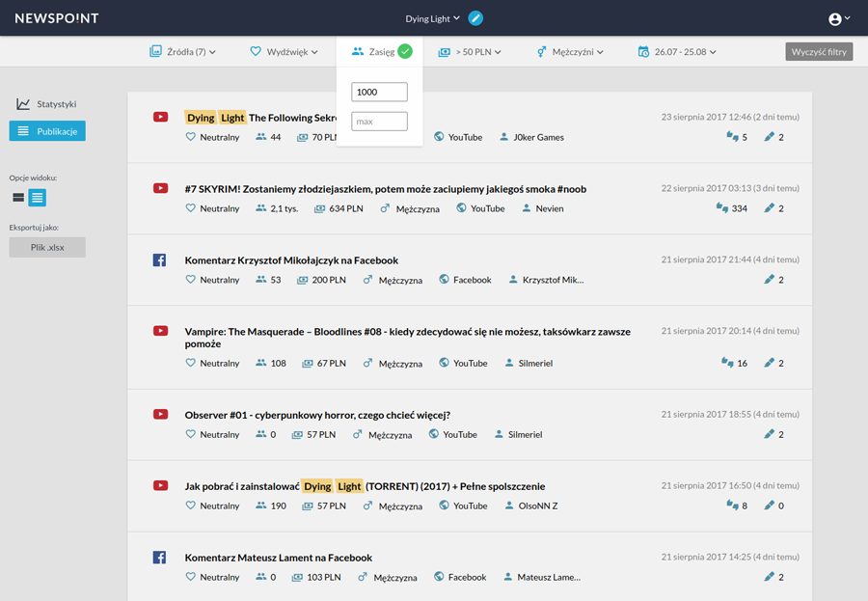Switch to compact view icon
Screen dimensions: 868x601
coord(18,197)
